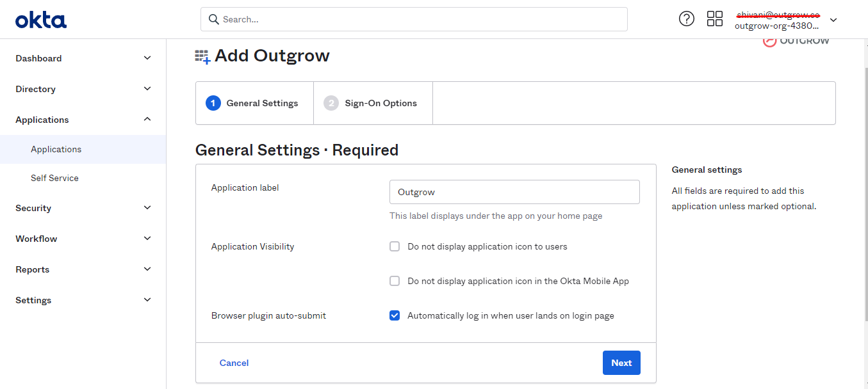Open Workflow in the sidebar
The width and height of the screenshot is (868, 389).
pos(37,239)
